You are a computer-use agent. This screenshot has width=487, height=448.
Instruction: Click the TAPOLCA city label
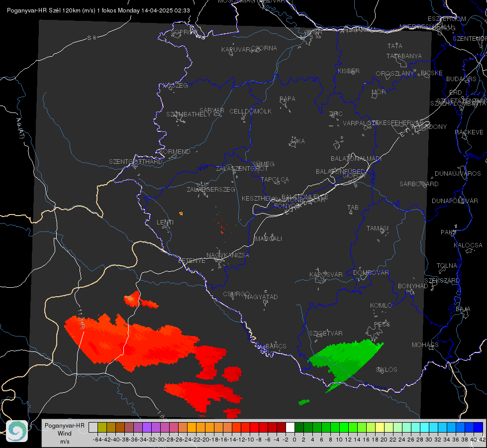pos(275,179)
